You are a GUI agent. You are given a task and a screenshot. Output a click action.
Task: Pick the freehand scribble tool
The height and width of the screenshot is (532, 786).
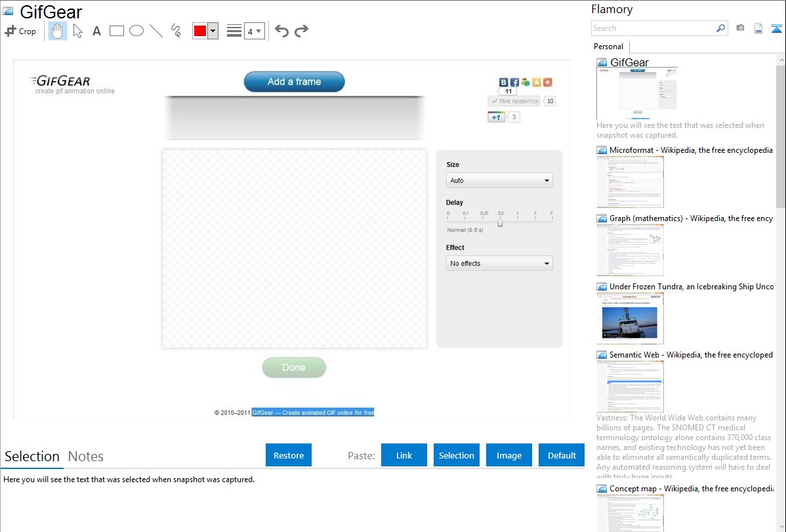click(x=176, y=31)
